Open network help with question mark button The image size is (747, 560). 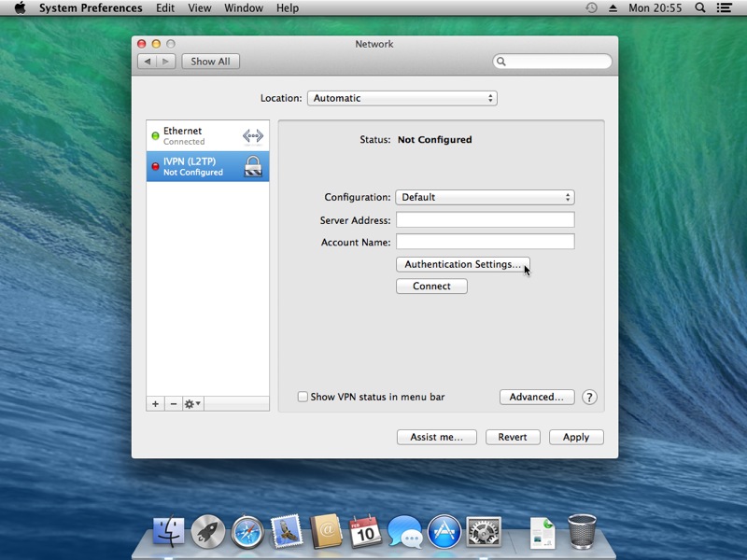point(589,398)
